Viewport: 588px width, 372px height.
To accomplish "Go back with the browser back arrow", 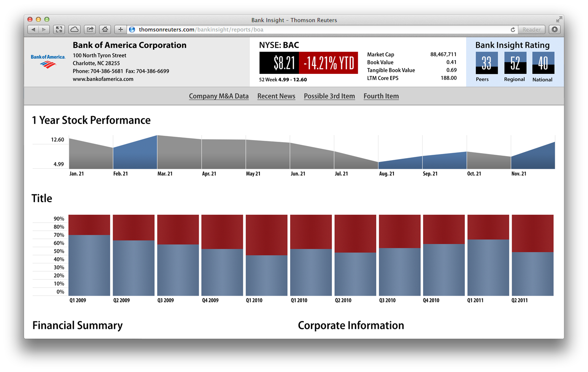I will (x=33, y=30).
